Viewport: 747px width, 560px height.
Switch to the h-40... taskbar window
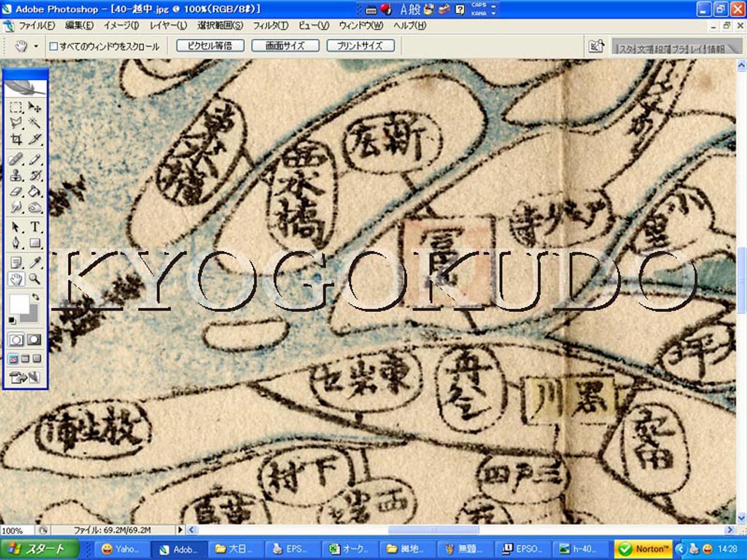click(x=580, y=550)
